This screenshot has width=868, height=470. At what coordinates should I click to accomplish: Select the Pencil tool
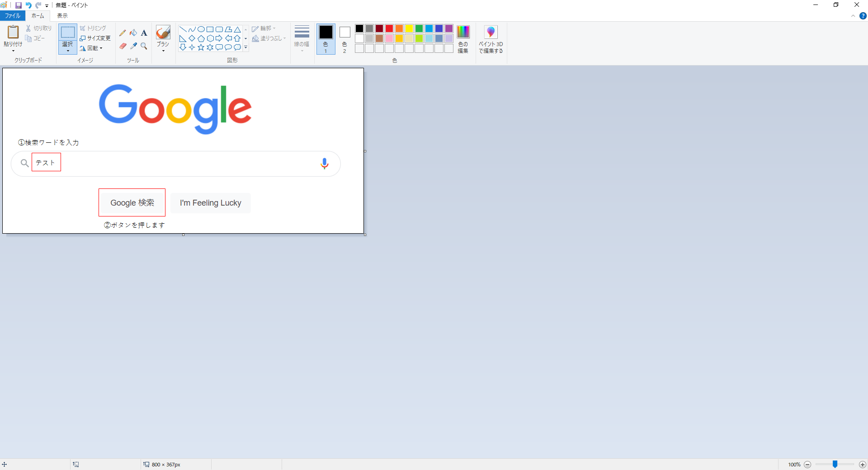(x=123, y=33)
